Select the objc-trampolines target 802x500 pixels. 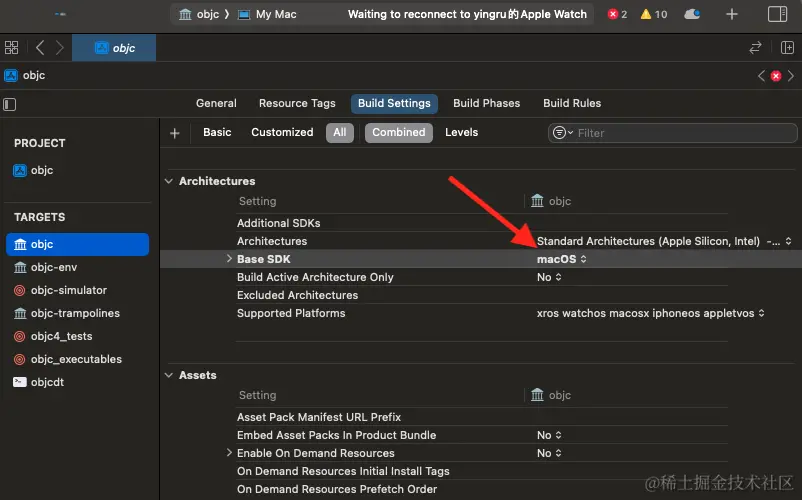pos(66,313)
